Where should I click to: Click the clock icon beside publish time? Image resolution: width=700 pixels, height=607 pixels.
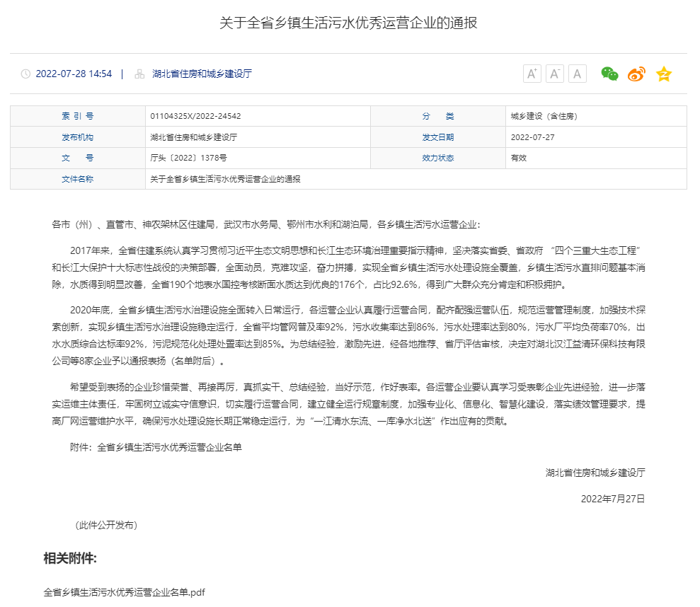26,74
